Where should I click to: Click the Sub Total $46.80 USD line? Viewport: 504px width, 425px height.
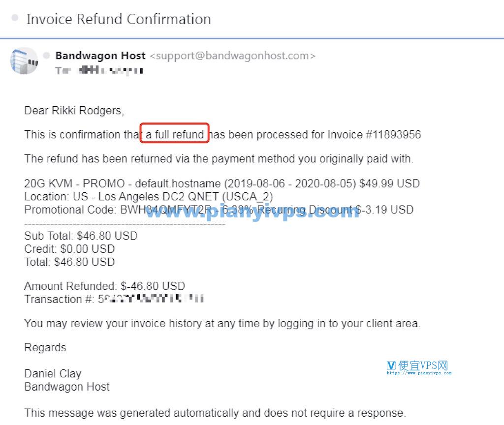[81, 236]
